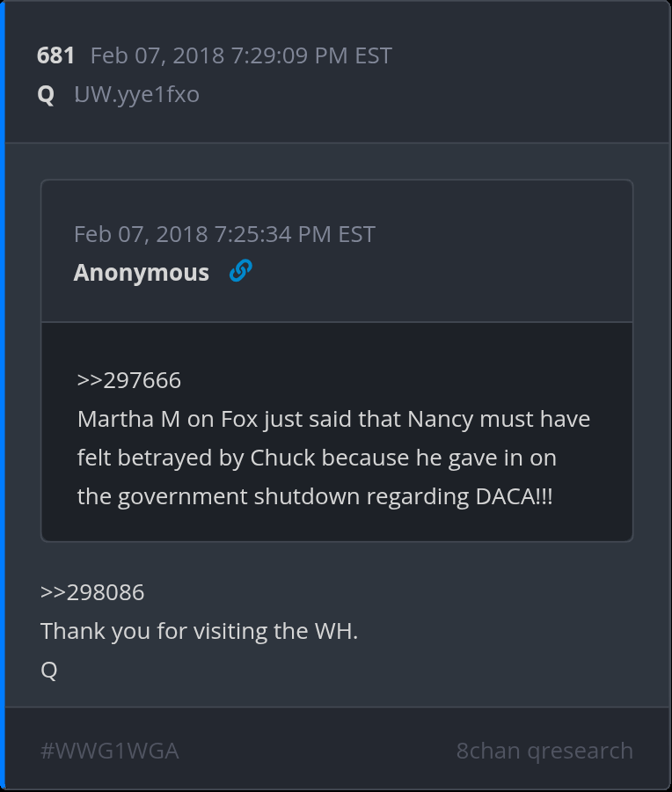
Task: Click the Q signature below the message
Action: [49, 670]
